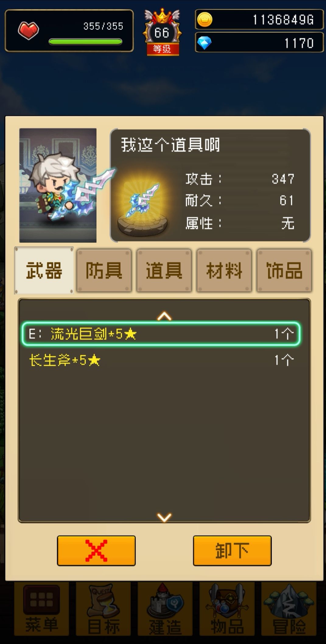
Task: Switch to the 防具 armor tab
Action: point(104,271)
